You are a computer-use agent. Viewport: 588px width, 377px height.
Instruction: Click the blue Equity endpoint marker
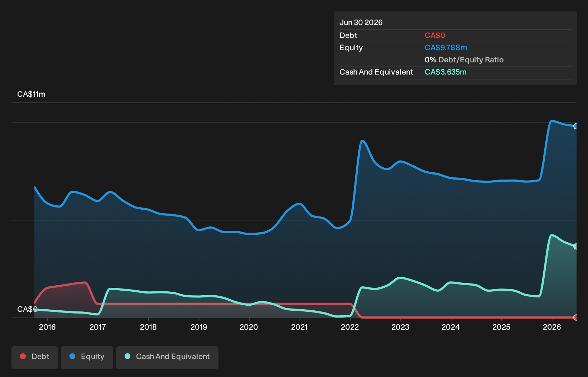click(x=576, y=126)
